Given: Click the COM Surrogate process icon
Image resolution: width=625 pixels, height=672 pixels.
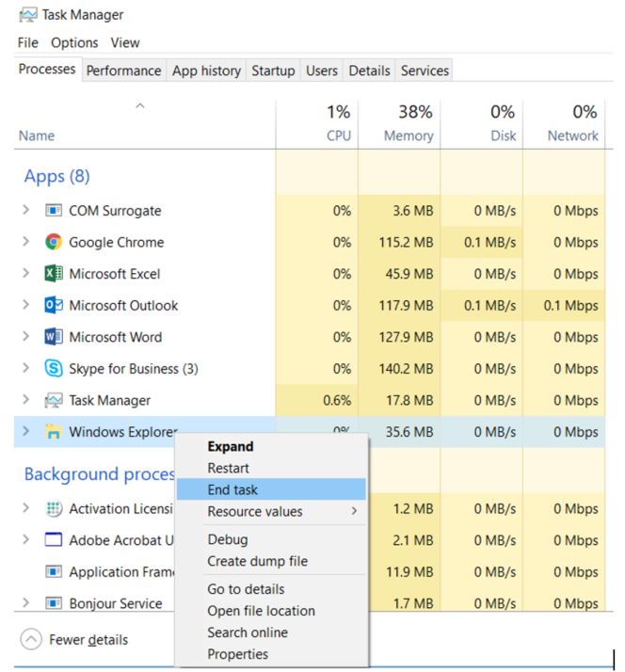Looking at the screenshot, I should [54, 211].
